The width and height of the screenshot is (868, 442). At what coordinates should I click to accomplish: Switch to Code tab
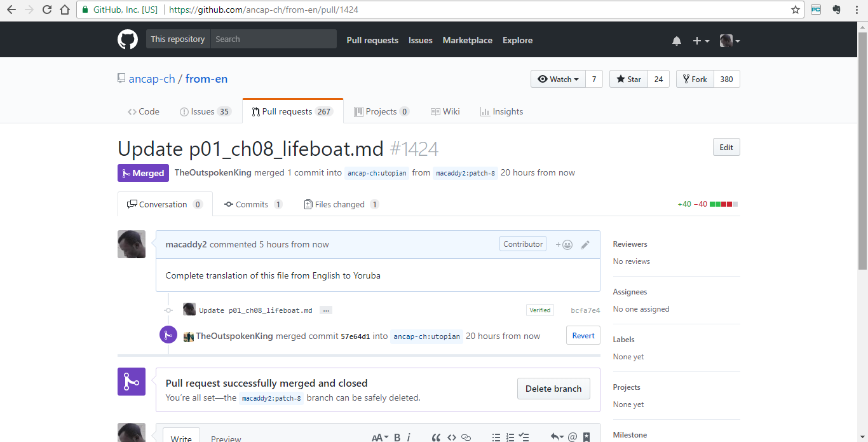click(x=143, y=111)
